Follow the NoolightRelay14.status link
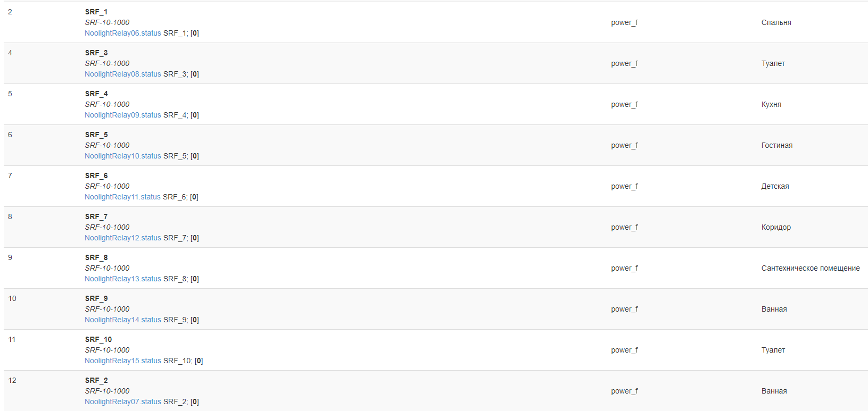Image resolution: width=868 pixels, height=418 pixels. 122,320
